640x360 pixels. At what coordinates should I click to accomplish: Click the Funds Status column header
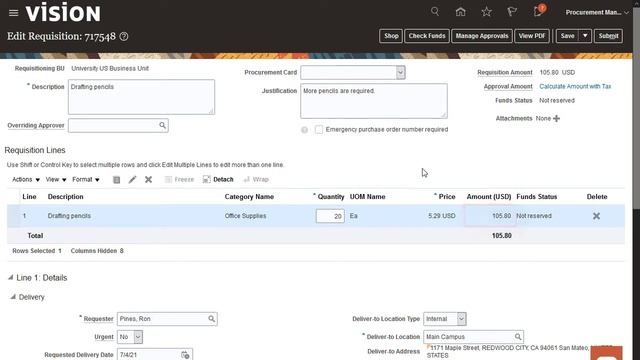(536, 197)
